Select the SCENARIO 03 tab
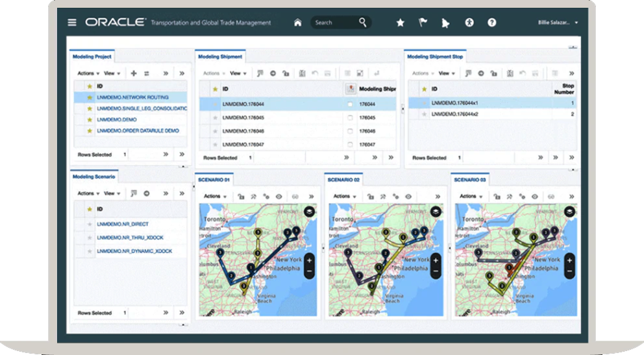644x355 pixels. pos(470,180)
